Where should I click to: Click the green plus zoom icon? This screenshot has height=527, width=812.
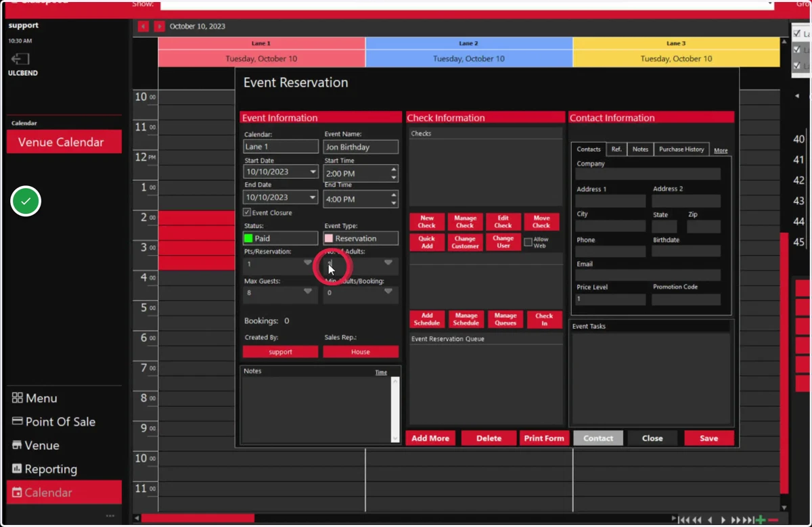[761, 520]
